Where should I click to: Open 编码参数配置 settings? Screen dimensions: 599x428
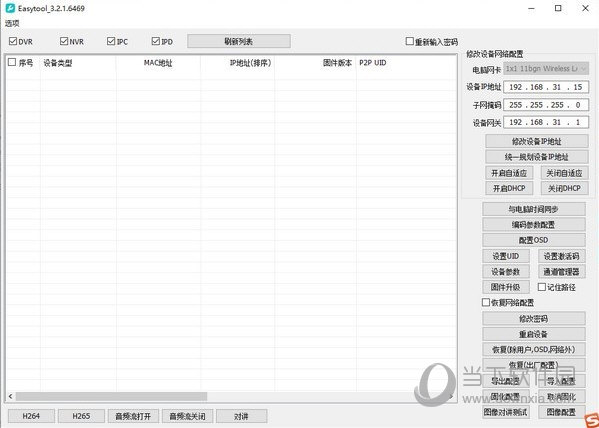(534, 225)
